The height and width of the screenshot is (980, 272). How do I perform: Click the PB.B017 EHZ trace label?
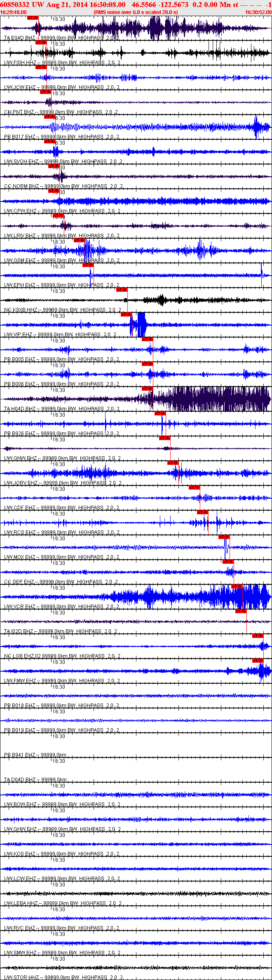pyautogui.click(x=61, y=137)
